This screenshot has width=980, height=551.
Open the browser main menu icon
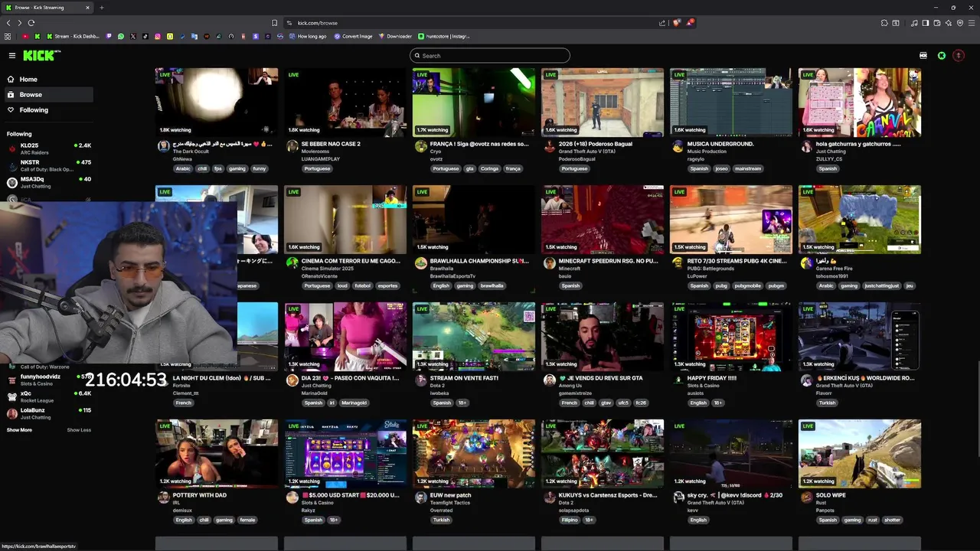(x=972, y=23)
